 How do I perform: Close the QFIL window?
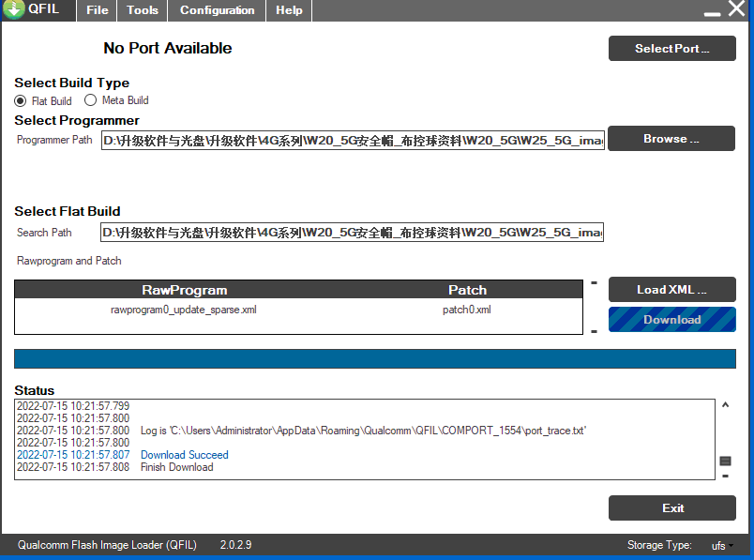(x=737, y=8)
